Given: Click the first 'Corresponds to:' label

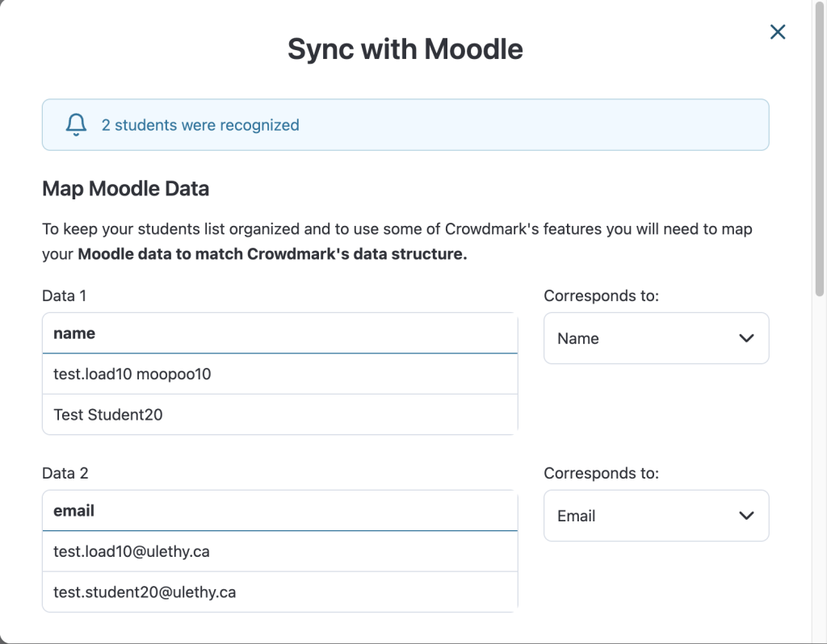Looking at the screenshot, I should 601,295.
